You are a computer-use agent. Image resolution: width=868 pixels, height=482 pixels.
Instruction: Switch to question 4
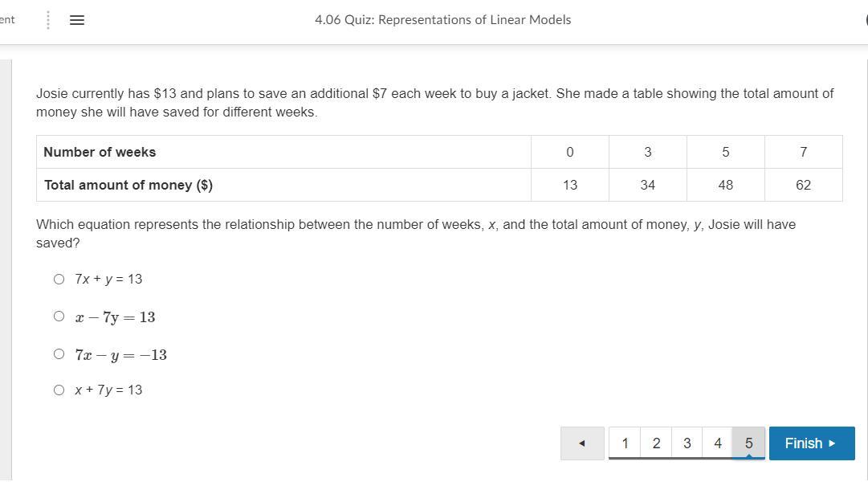tap(717, 443)
